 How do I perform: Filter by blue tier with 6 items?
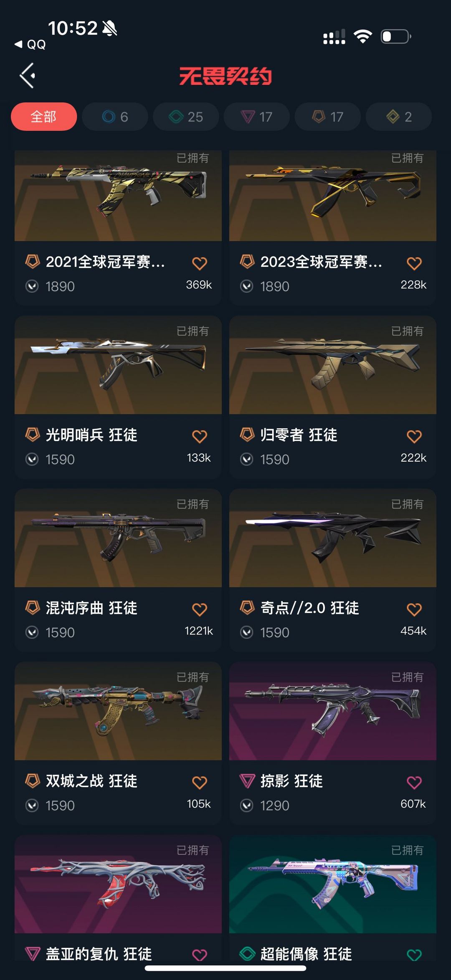115,116
